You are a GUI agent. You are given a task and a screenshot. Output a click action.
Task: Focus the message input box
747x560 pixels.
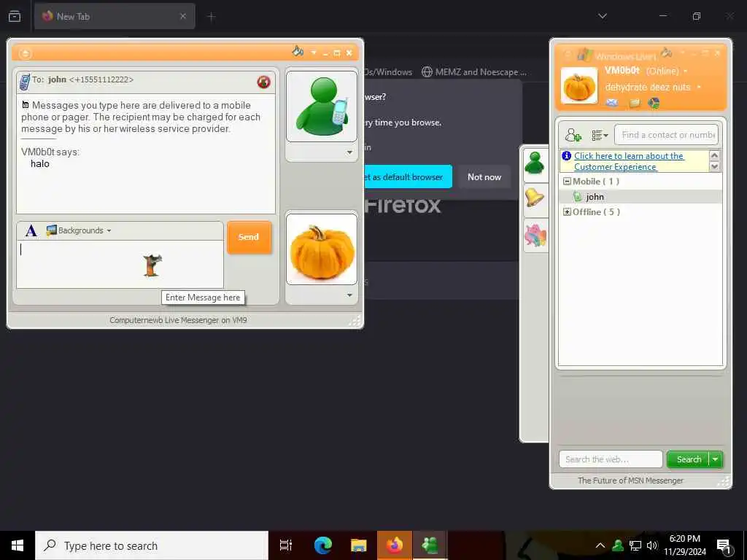point(120,264)
